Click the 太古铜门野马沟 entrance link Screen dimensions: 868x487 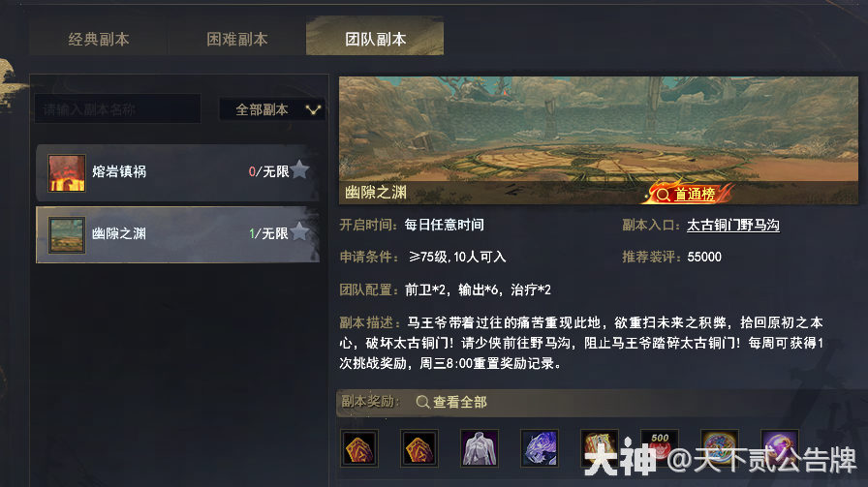(x=733, y=226)
